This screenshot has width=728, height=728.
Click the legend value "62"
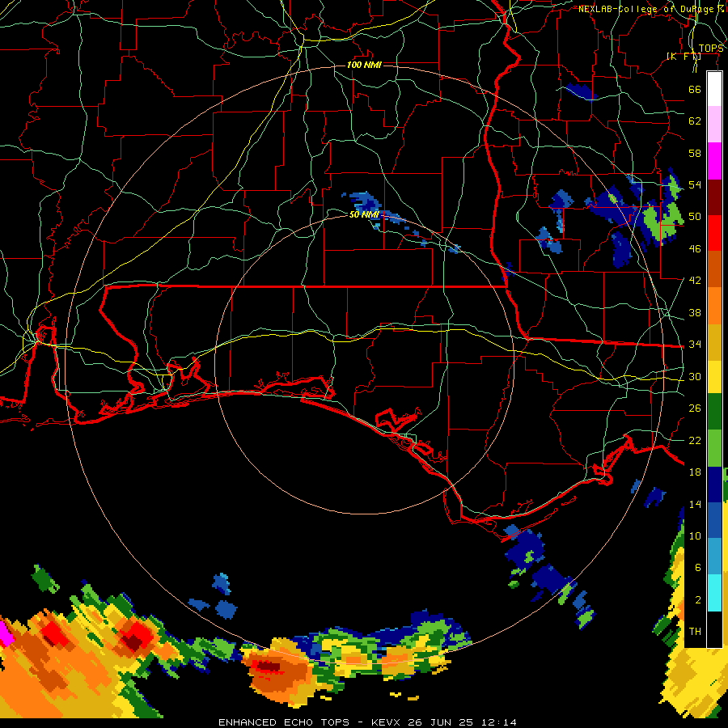tap(695, 121)
